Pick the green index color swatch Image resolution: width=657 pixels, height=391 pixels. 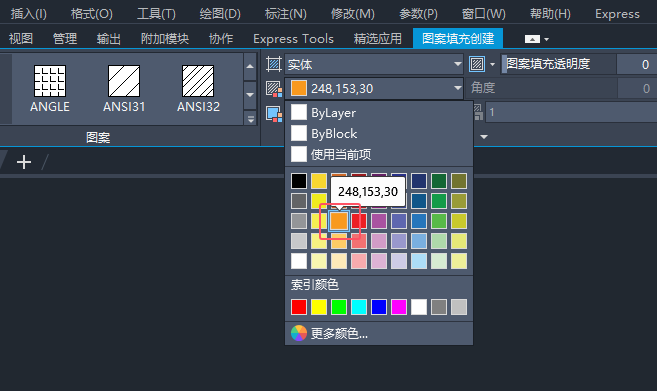pos(339,307)
